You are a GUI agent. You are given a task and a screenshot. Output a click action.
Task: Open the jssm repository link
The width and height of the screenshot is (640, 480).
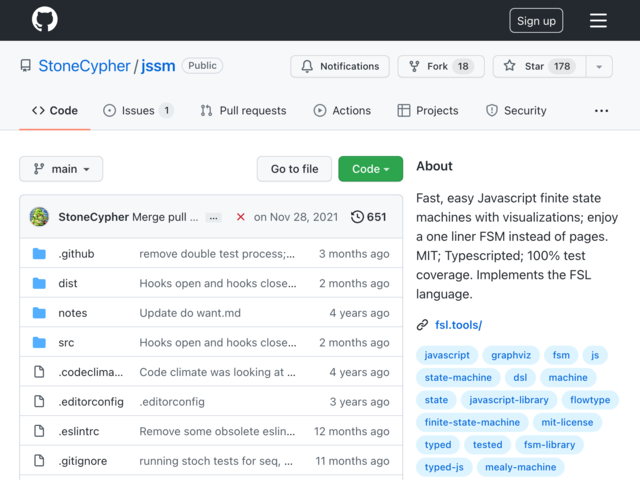[x=158, y=66]
